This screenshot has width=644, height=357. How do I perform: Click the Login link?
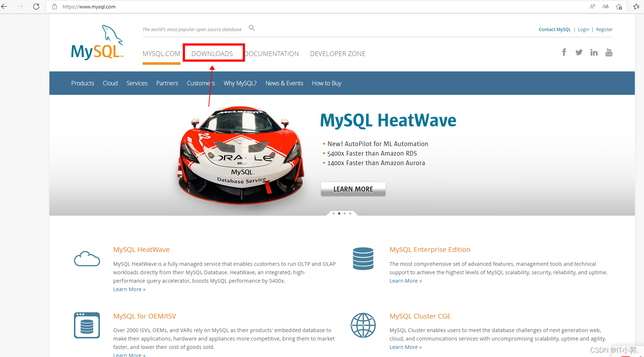click(584, 30)
